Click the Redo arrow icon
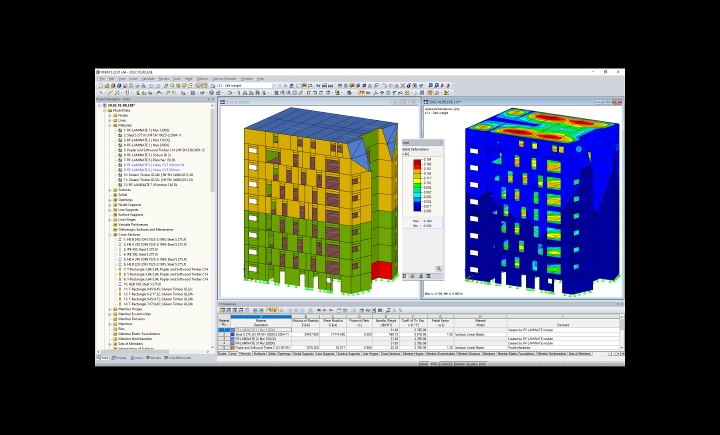720x435 pixels. pyautogui.click(x=158, y=85)
